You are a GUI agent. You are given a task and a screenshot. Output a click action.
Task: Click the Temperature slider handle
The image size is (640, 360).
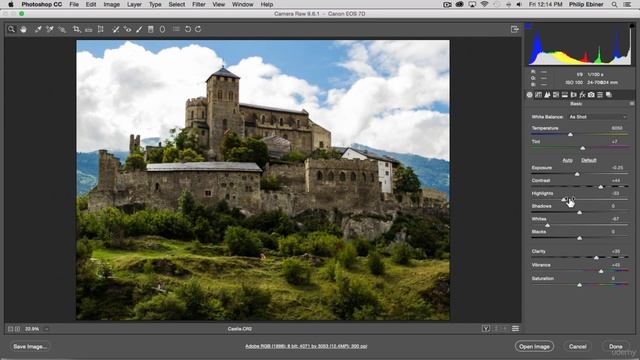click(x=570, y=134)
